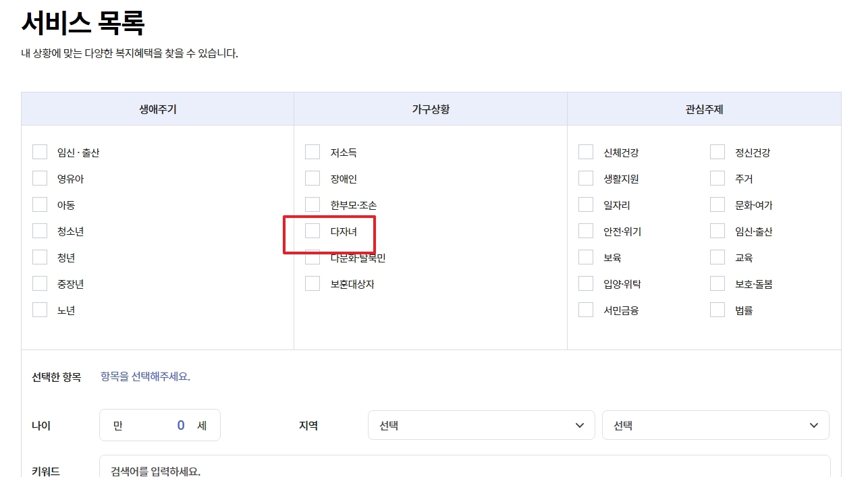The image size is (868, 477).
Task: Enable the 아동 checkbox
Action: pos(40,204)
